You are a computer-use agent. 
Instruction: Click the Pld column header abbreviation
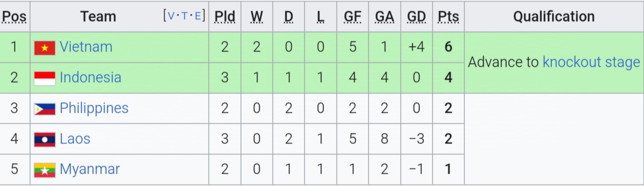click(x=225, y=17)
